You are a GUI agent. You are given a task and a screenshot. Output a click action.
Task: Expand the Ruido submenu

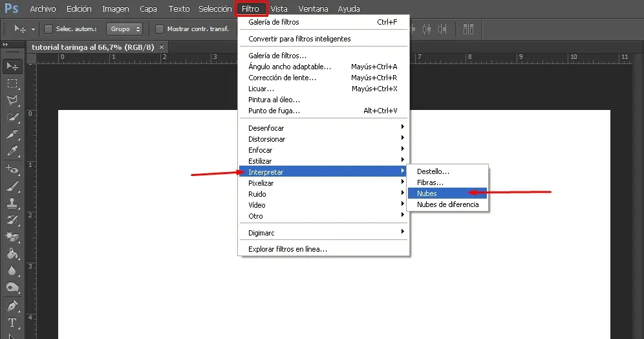click(402, 193)
